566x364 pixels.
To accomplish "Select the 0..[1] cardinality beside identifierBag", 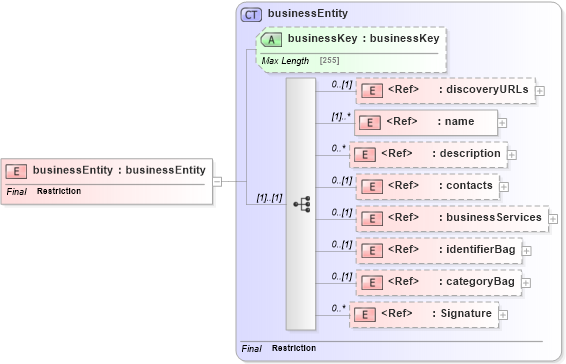I will click(341, 244).
